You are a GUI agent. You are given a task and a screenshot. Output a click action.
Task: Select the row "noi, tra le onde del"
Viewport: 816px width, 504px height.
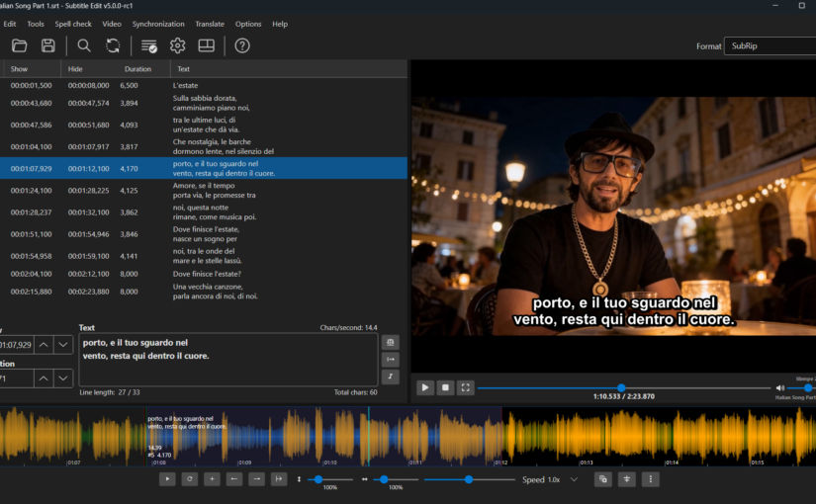pos(204,256)
